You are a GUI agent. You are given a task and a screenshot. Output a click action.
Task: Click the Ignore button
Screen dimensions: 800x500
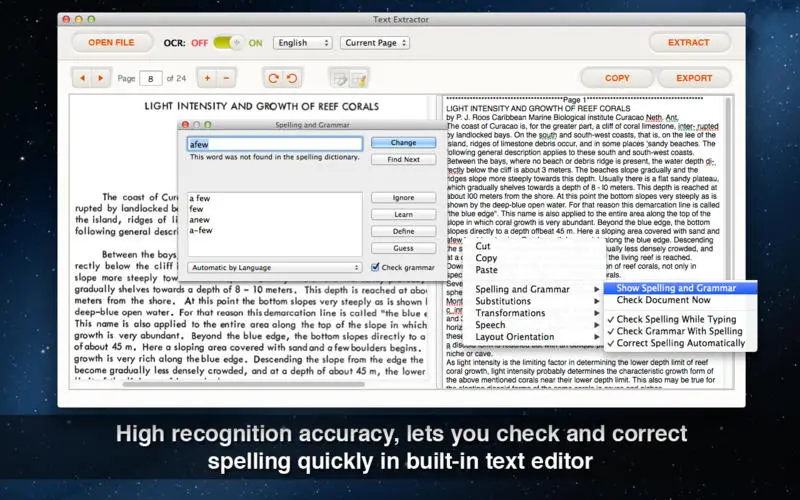[x=404, y=197]
